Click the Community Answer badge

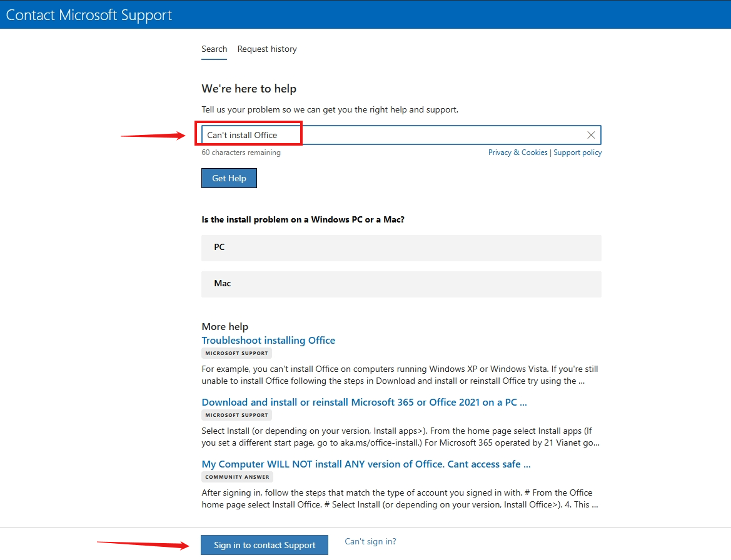coord(237,477)
